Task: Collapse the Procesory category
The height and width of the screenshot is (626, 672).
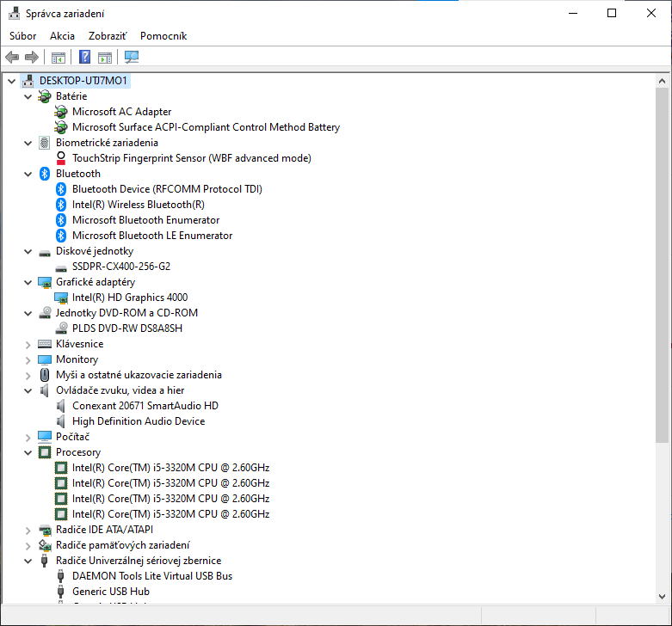Action: tap(28, 452)
